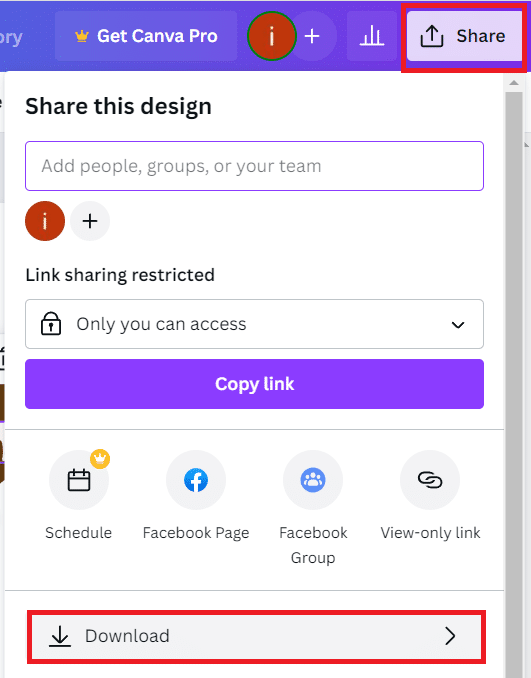Click the Download row right chevron

click(x=450, y=636)
